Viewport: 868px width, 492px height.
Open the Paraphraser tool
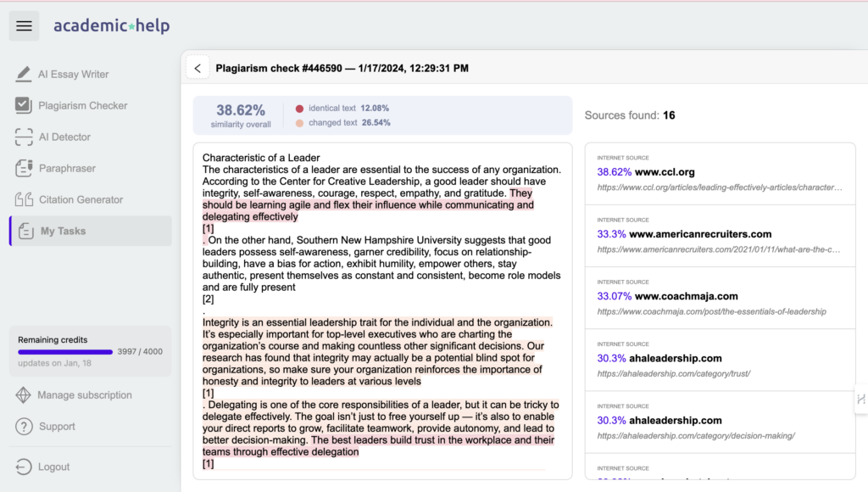(x=24, y=168)
